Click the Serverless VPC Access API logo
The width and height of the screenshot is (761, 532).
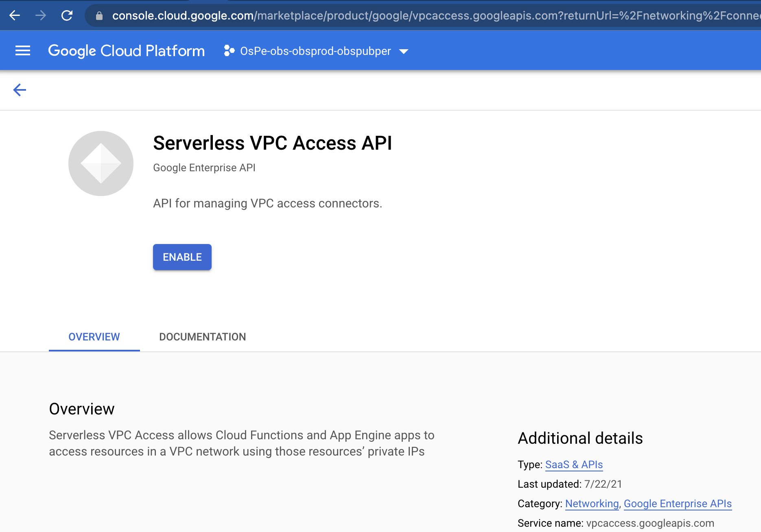(100, 163)
